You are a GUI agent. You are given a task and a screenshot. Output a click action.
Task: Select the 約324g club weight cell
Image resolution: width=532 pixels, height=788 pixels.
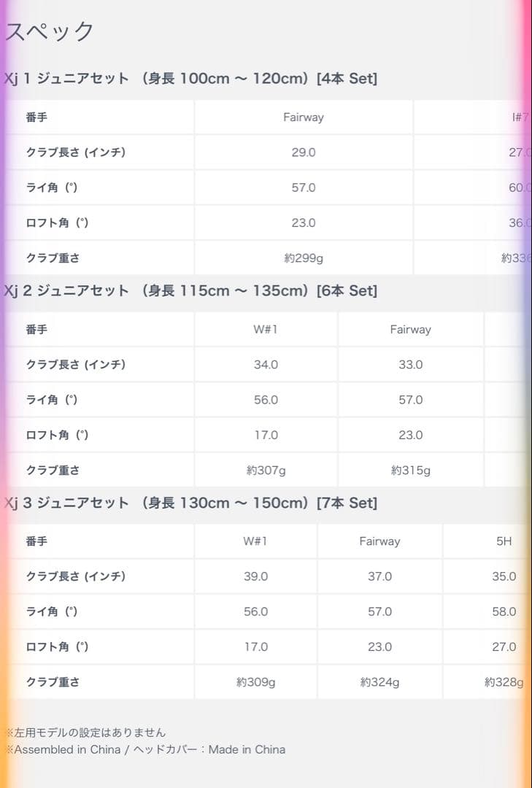click(x=379, y=683)
